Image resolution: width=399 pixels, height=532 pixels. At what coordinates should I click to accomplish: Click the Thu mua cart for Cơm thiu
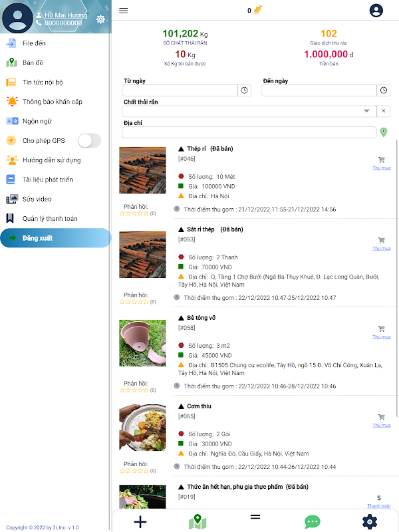pyautogui.click(x=382, y=420)
